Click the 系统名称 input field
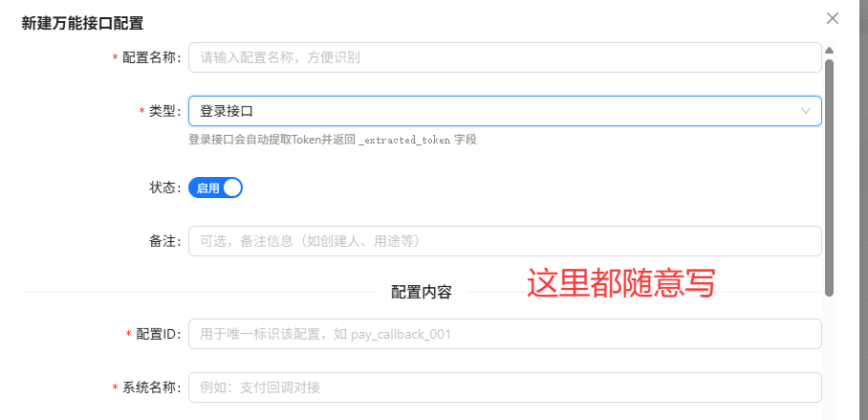The image size is (868, 420). pyautogui.click(x=505, y=387)
